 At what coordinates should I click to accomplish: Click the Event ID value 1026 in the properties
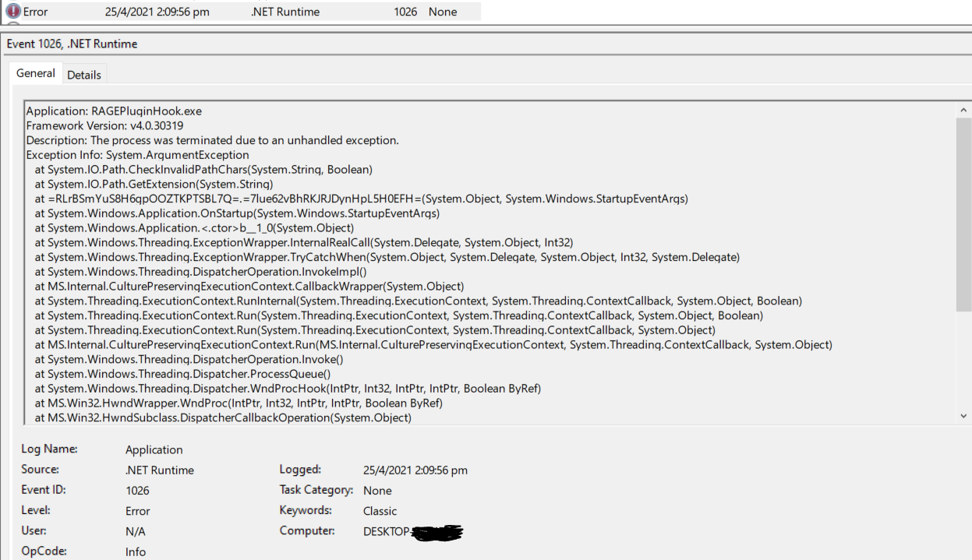(x=137, y=491)
